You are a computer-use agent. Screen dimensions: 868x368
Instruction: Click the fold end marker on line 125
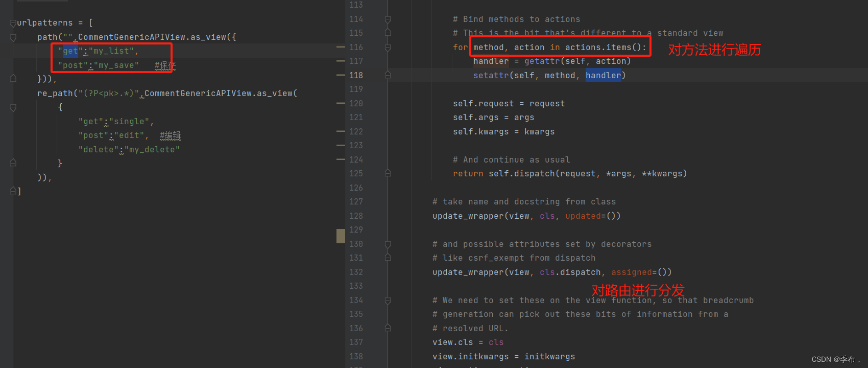coord(388,173)
